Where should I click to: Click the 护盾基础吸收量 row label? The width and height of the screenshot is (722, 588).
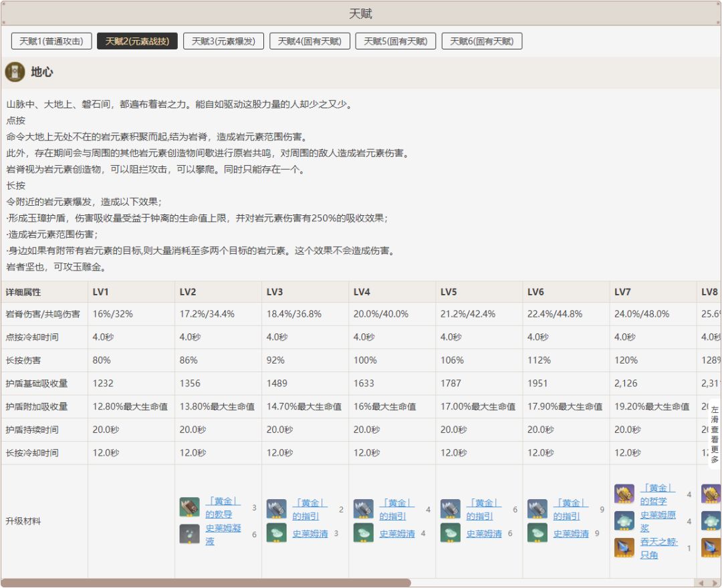(x=36, y=384)
